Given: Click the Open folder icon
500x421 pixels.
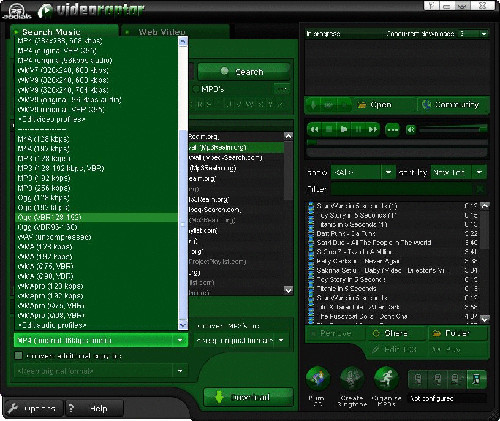Looking at the screenshot, I should pyautogui.click(x=362, y=105).
